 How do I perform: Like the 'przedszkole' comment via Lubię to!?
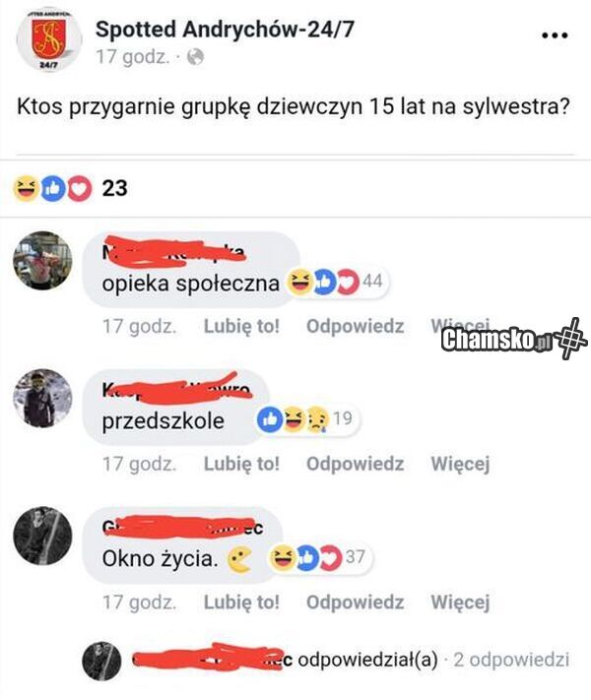pyautogui.click(x=241, y=464)
